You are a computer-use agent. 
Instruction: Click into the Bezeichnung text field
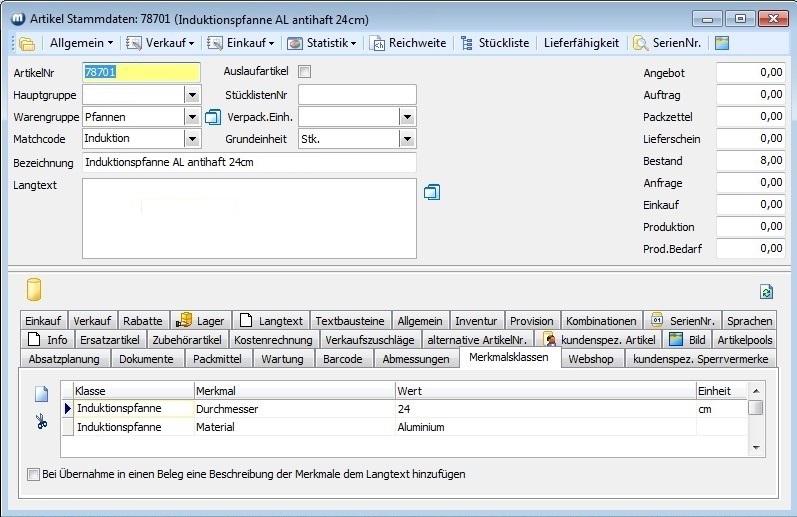pos(248,162)
